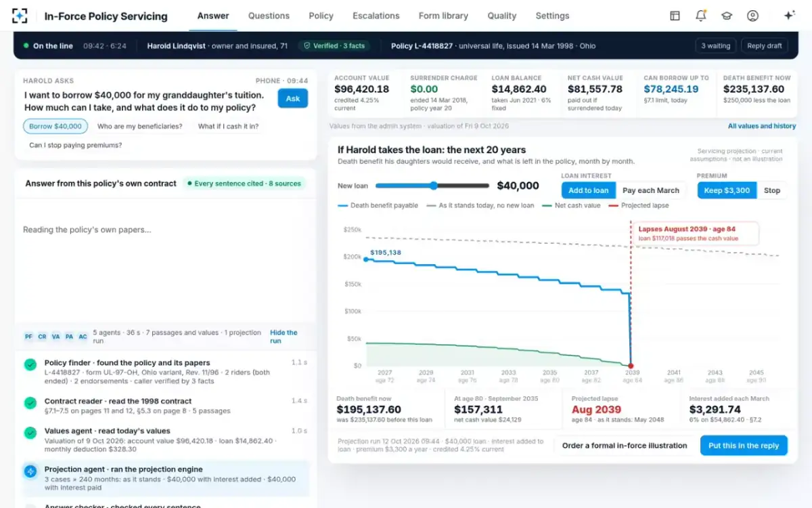Open the notifications bell
Screen dimensions: 812x508
click(x=700, y=16)
